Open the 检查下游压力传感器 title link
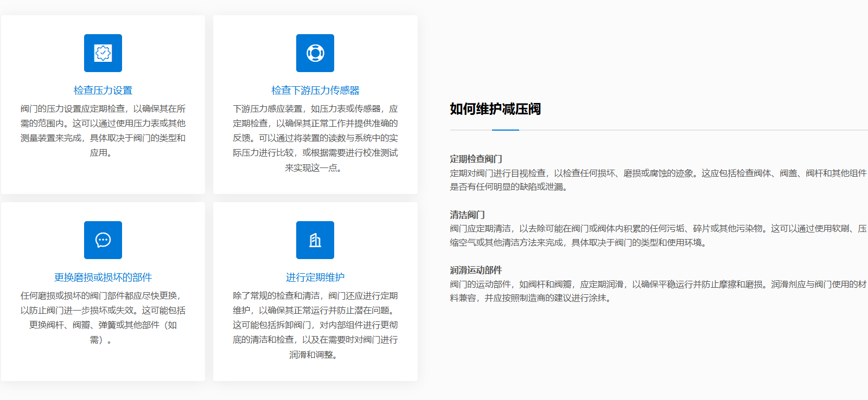Screen dimensions: 868x400 pyautogui.click(x=315, y=91)
